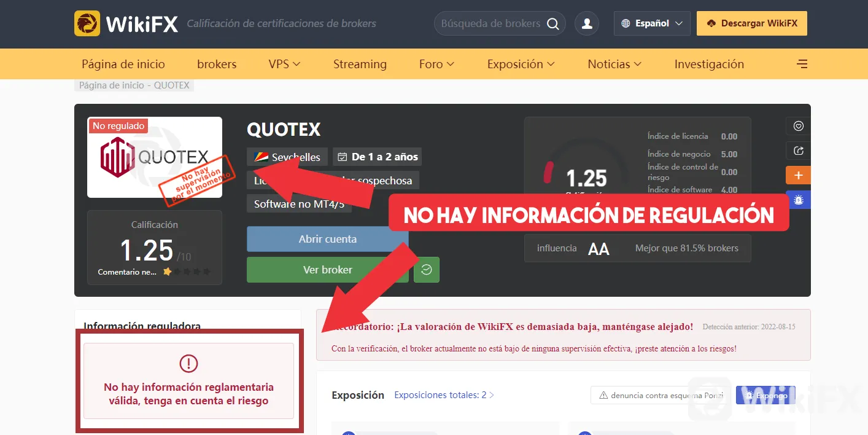
Task: Expand the Foro menu
Action: click(436, 64)
